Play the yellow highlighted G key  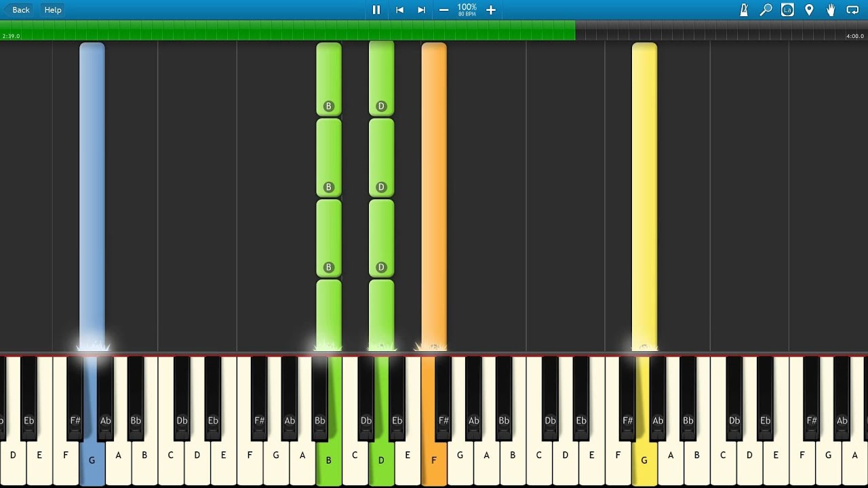click(x=644, y=461)
